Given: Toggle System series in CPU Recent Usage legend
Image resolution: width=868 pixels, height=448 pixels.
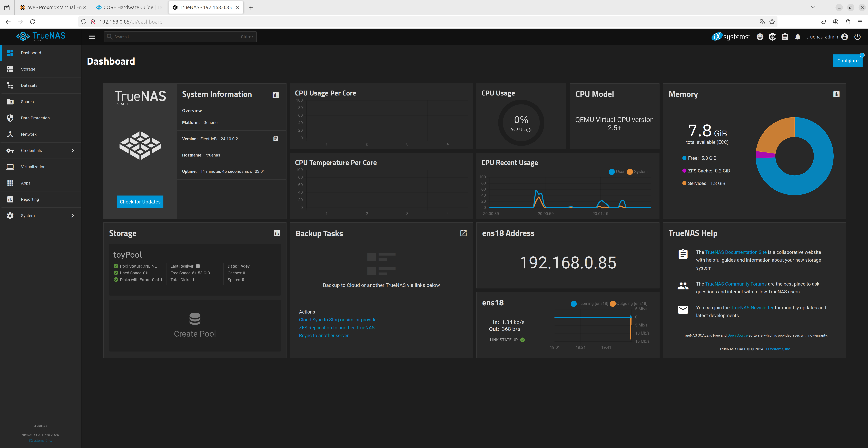Looking at the screenshot, I should coord(637,172).
